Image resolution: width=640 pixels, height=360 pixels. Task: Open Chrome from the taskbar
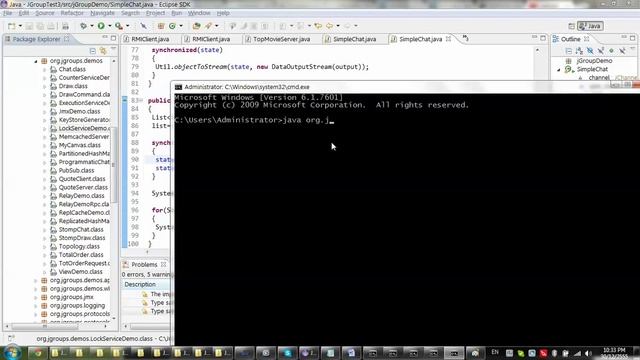(x=38, y=353)
